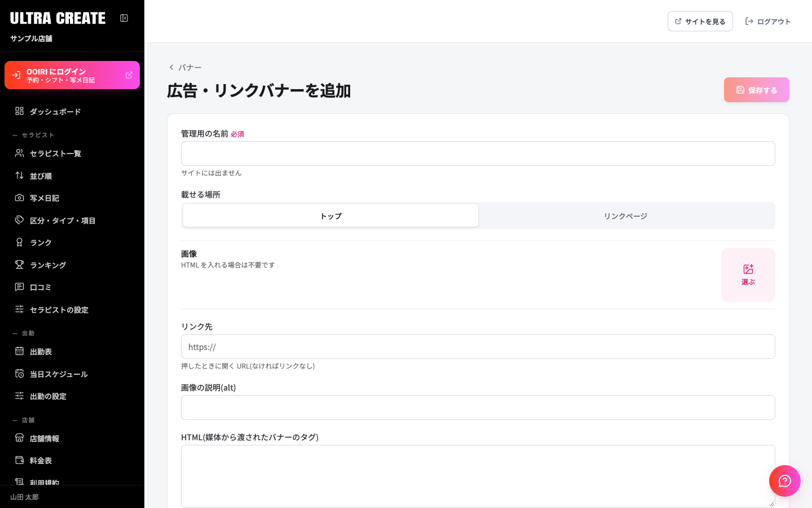
Task: Open the help chat bubble
Action: coord(785,481)
